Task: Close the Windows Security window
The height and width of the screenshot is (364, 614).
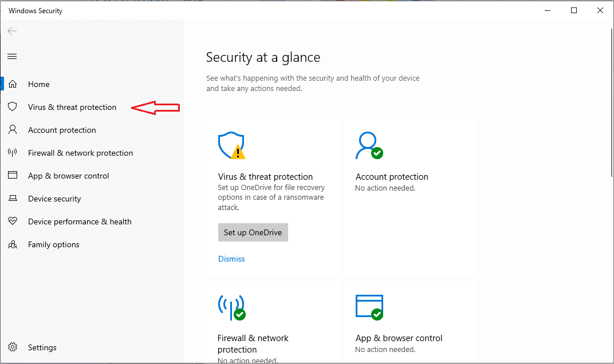Action: [x=600, y=10]
